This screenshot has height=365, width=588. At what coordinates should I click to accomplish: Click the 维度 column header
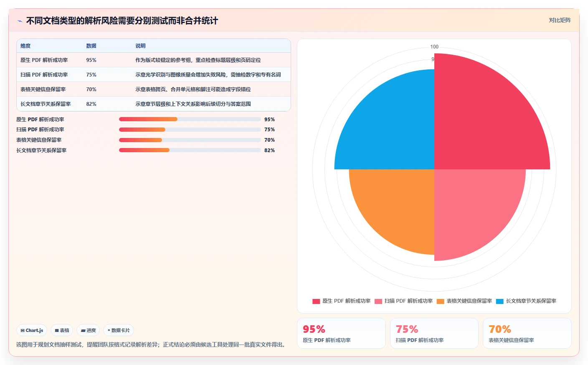25,46
